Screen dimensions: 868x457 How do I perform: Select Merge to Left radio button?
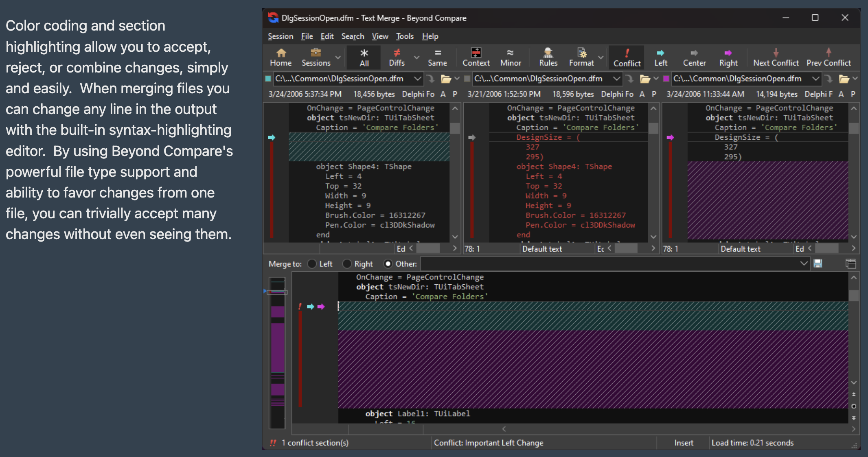pyautogui.click(x=312, y=264)
